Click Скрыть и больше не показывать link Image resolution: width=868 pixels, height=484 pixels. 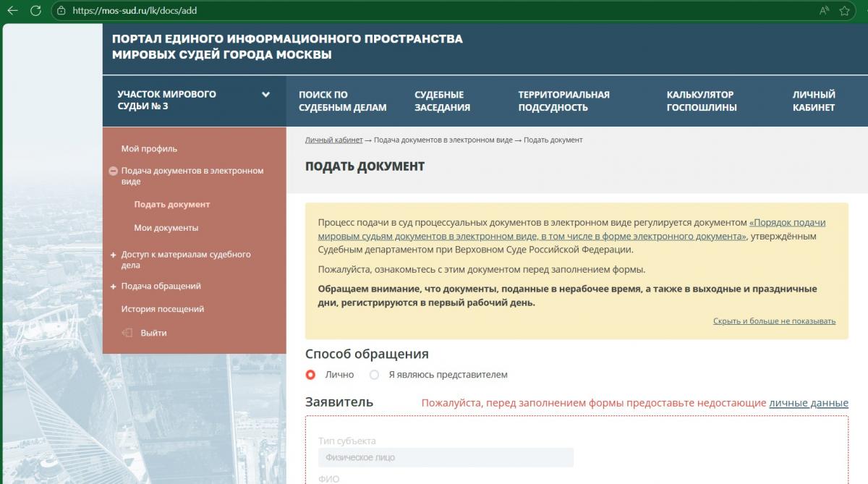(774, 321)
